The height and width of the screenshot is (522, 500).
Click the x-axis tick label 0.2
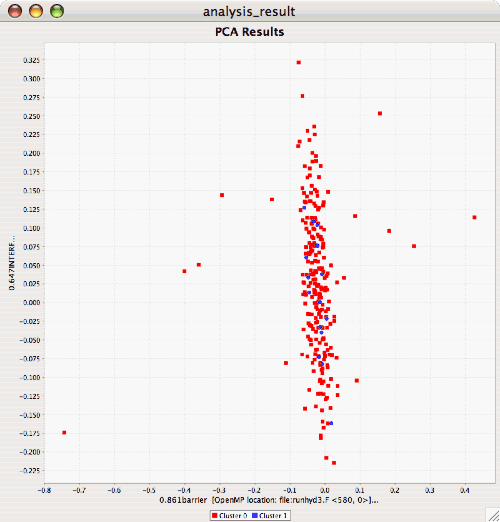[x=395, y=491]
